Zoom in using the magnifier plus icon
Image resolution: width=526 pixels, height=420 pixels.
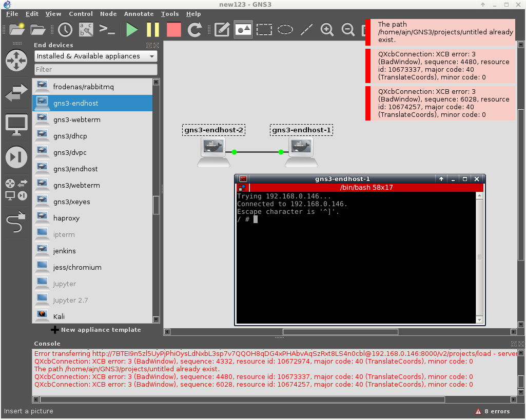(327, 29)
